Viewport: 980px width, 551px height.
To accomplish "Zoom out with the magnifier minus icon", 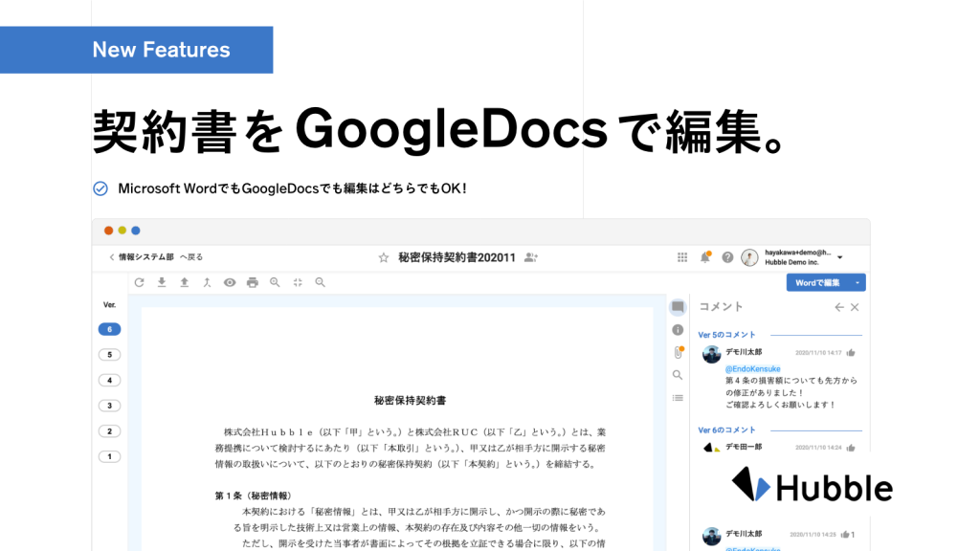I will (x=320, y=282).
